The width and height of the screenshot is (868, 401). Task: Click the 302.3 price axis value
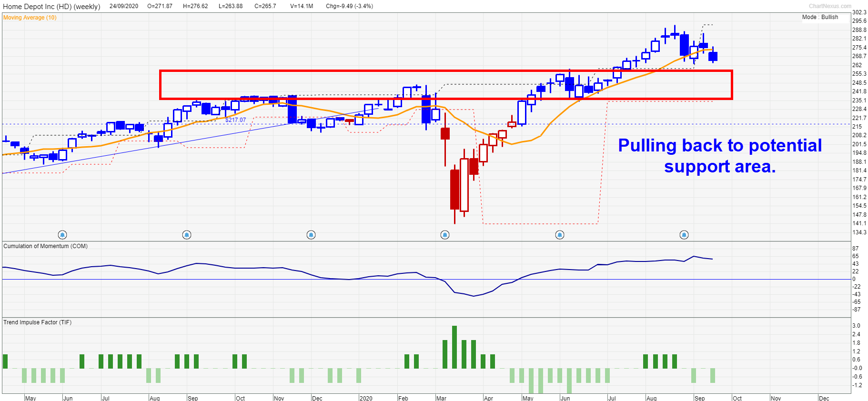(859, 12)
